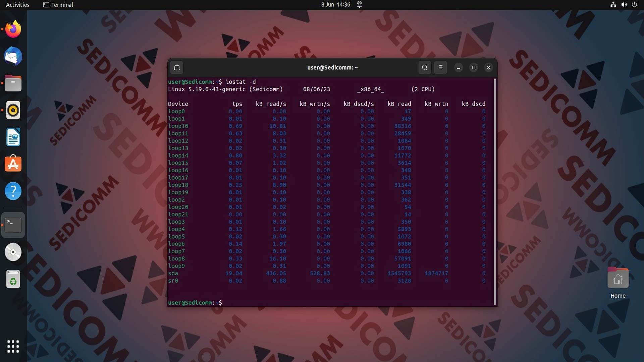The width and height of the screenshot is (644, 362).
Task: Show all applications grid
Action: 13,347
